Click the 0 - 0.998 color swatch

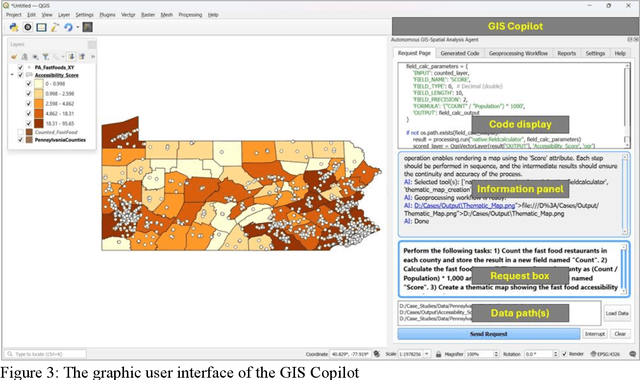click(x=39, y=84)
